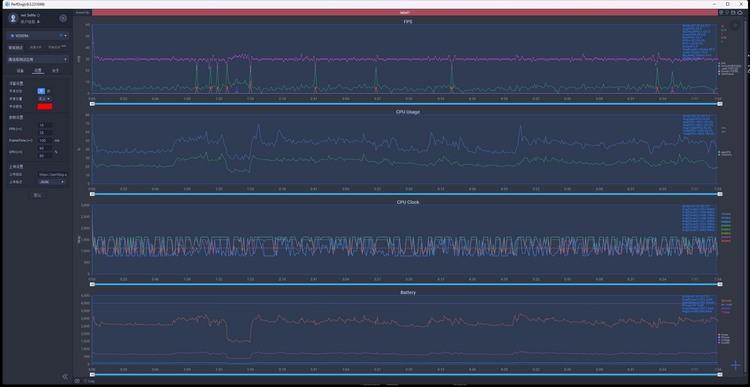Switch to the tab right of settings tab

click(55, 70)
